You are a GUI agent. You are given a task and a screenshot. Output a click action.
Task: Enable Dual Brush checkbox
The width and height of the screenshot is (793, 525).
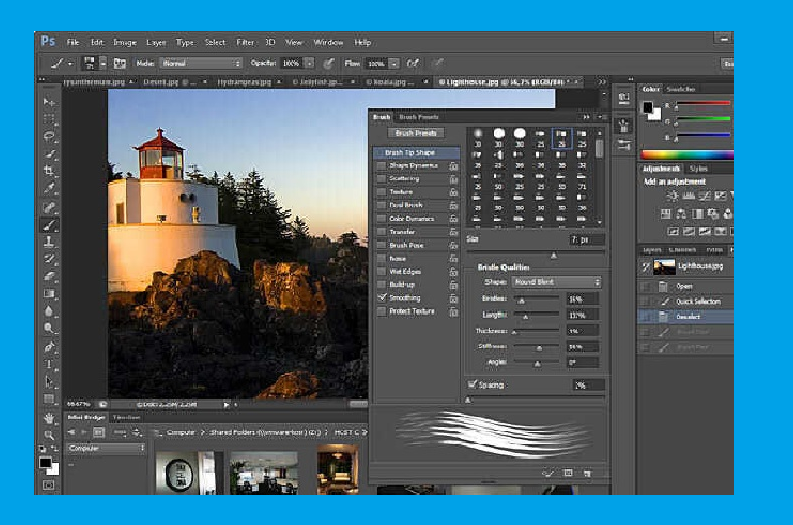pyautogui.click(x=381, y=205)
